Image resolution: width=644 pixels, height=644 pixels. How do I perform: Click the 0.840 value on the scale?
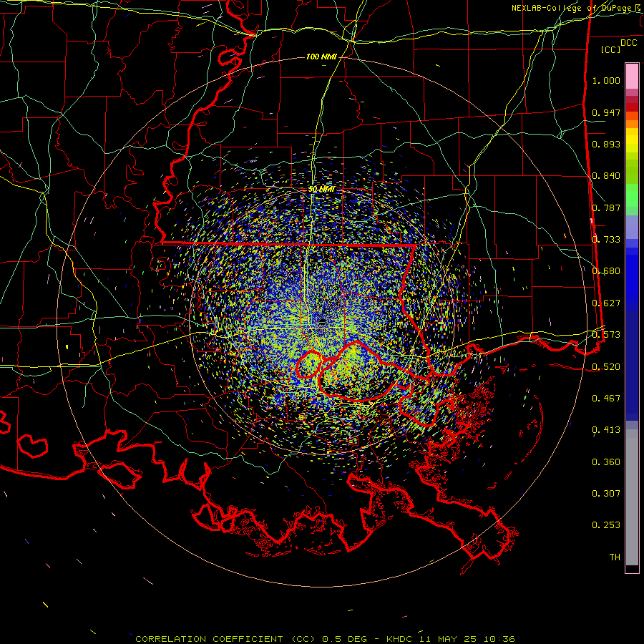click(606, 176)
